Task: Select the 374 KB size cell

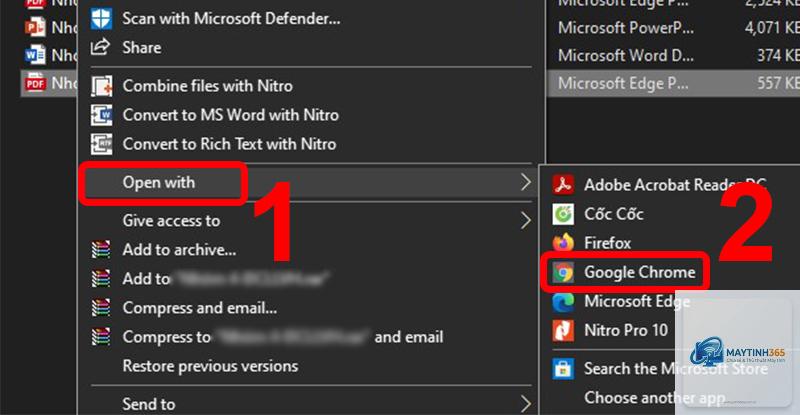Action: pos(778,55)
